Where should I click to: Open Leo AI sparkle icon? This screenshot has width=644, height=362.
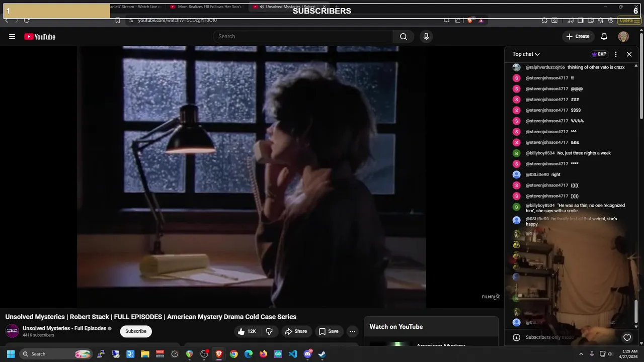[601, 20]
